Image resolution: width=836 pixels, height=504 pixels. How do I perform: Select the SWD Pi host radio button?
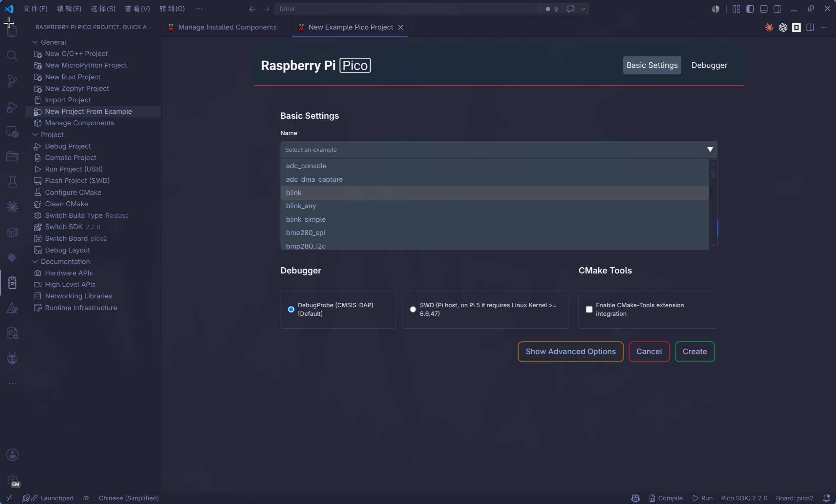[413, 309]
